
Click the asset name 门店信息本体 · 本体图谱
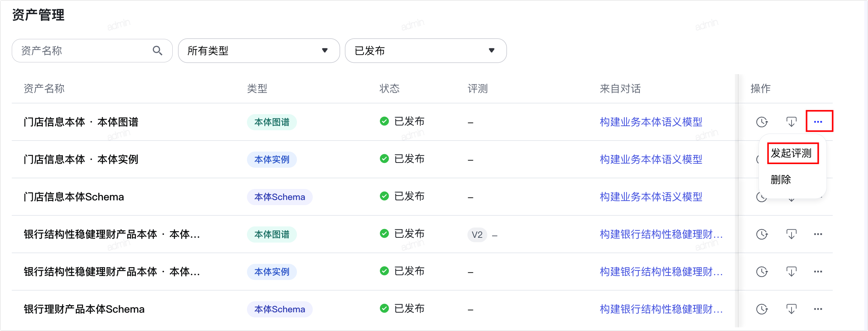click(x=81, y=122)
